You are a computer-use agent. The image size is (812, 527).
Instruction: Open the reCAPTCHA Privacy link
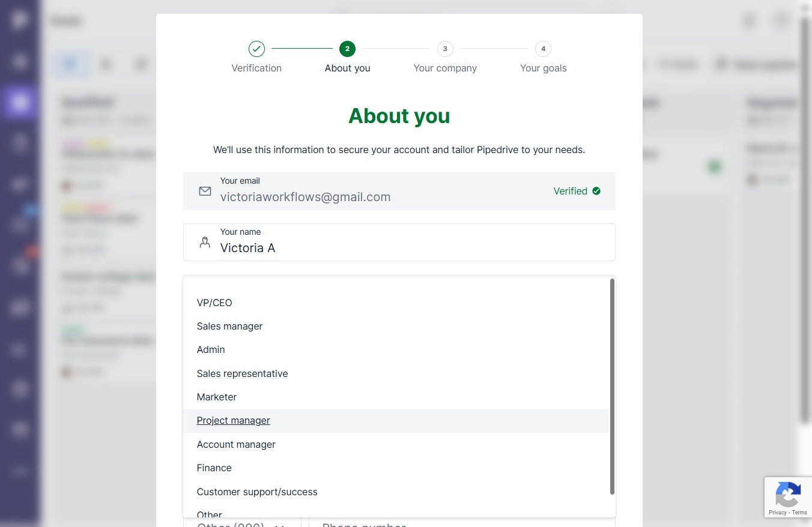click(x=777, y=513)
